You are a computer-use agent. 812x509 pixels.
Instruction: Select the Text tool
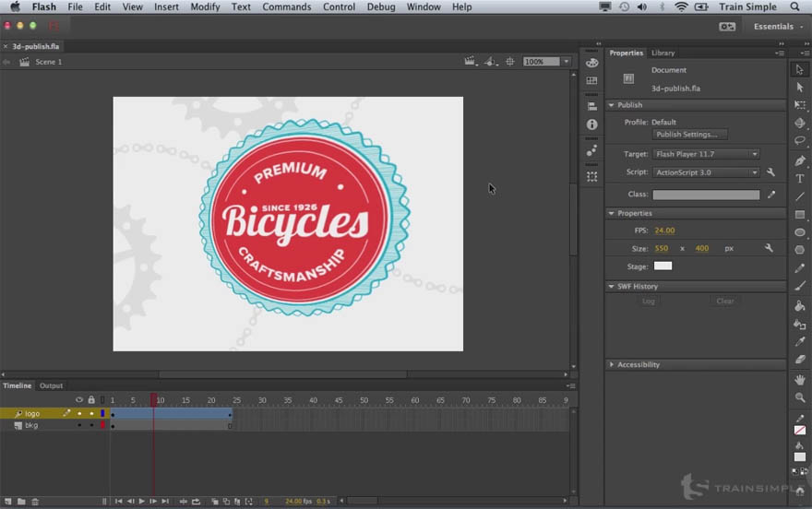pos(800,179)
